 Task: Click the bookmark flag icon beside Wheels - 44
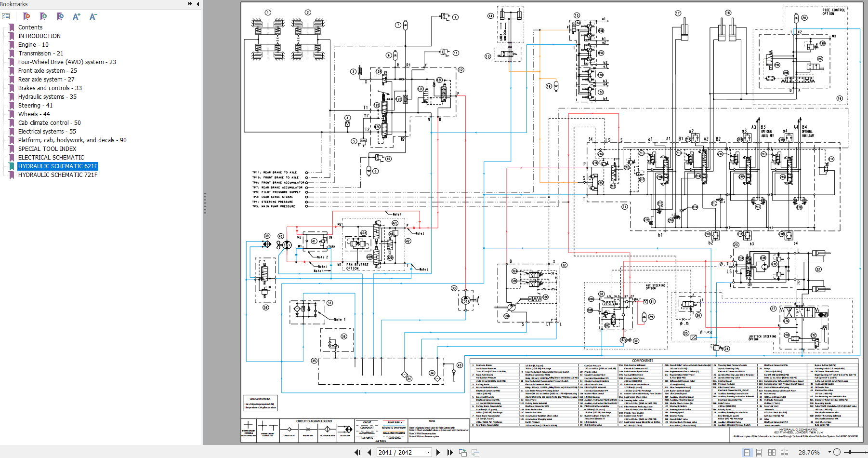(12, 114)
